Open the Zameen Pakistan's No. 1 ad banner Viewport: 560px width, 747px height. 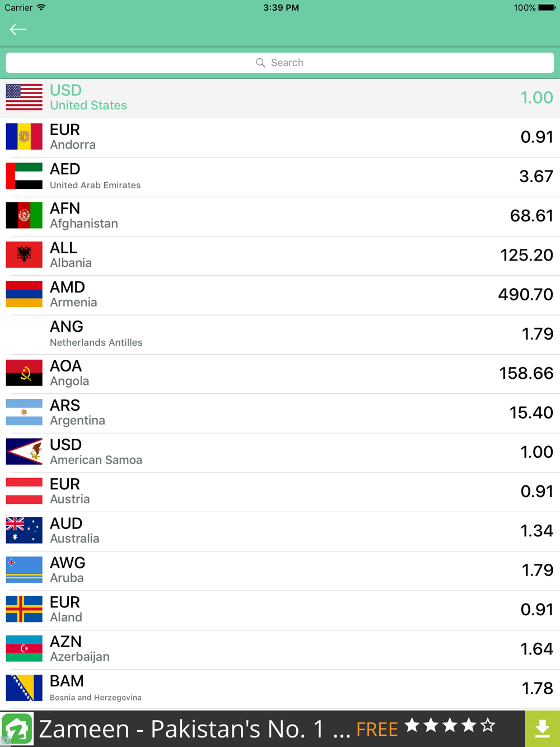pyautogui.click(x=262, y=729)
